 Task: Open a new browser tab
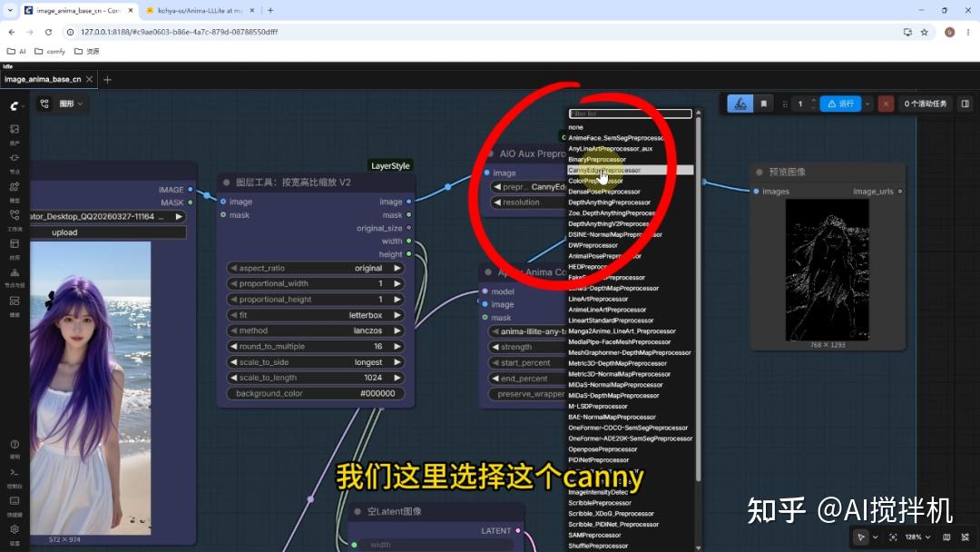pos(270,11)
